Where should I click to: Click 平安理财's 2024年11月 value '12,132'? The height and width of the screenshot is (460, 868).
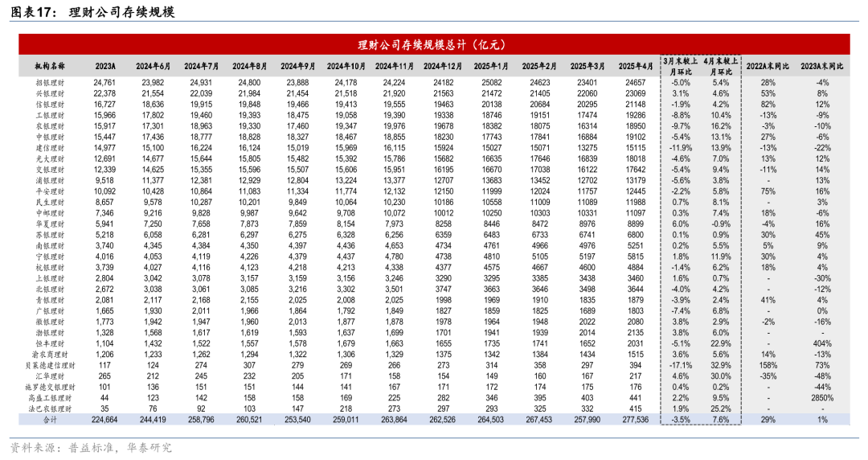click(394, 191)
